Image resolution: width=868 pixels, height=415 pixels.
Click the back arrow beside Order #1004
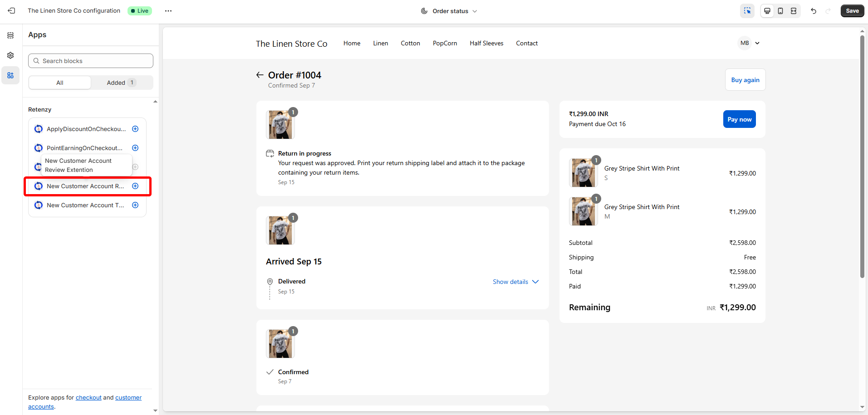click(x=260, y=75)
